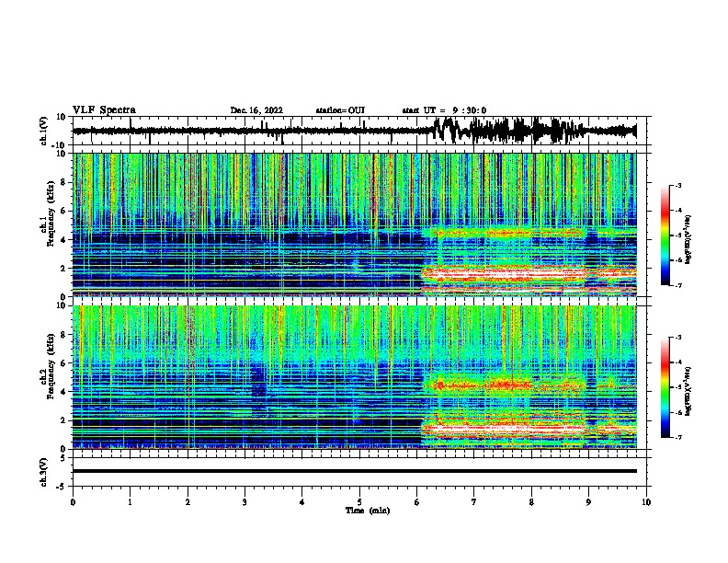Viewport: 728px width, 563px height.
Task: Click the "5" tick on ch.3(V) axis
Action: click(63, 457)
